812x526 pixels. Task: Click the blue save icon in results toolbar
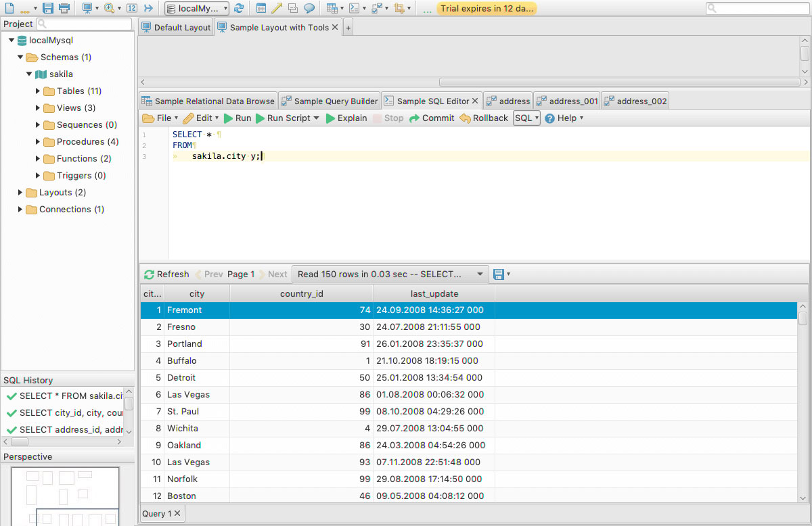(x=499, y=274)
